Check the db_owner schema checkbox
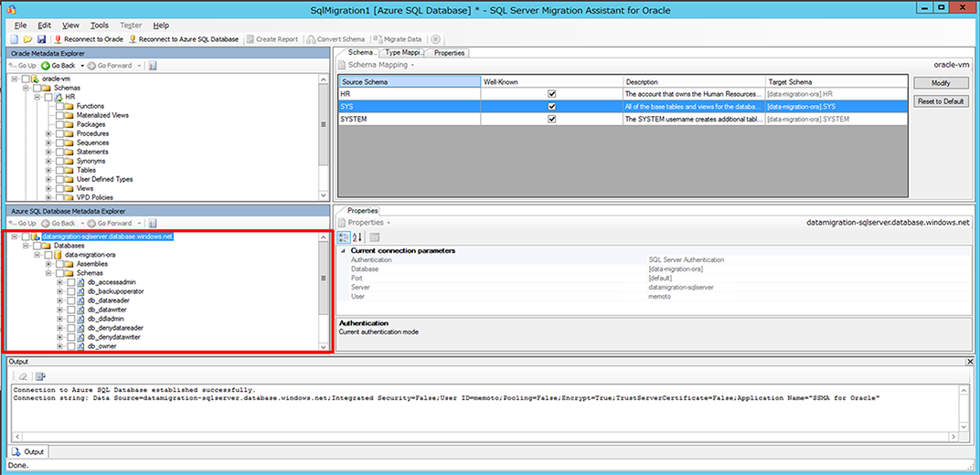 coord(70,346)
